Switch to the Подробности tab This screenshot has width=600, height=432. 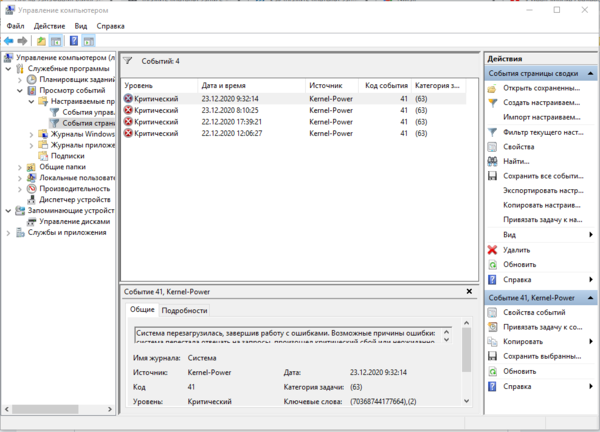[184, 311]
